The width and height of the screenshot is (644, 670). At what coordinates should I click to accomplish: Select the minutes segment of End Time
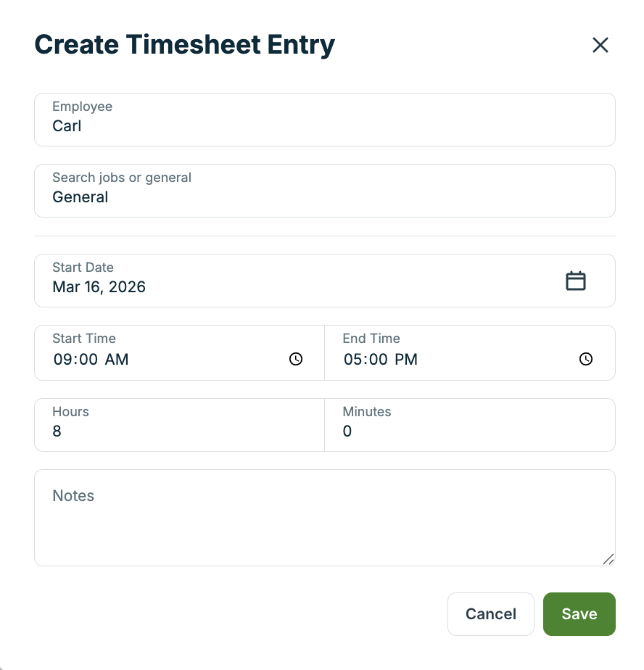pos(376,360)
